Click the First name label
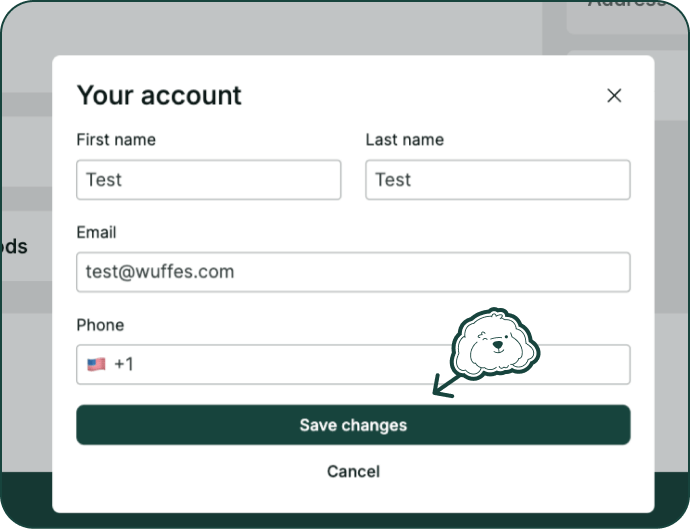Viewport: 690px width, 529px height. click(x=116, y=140)
